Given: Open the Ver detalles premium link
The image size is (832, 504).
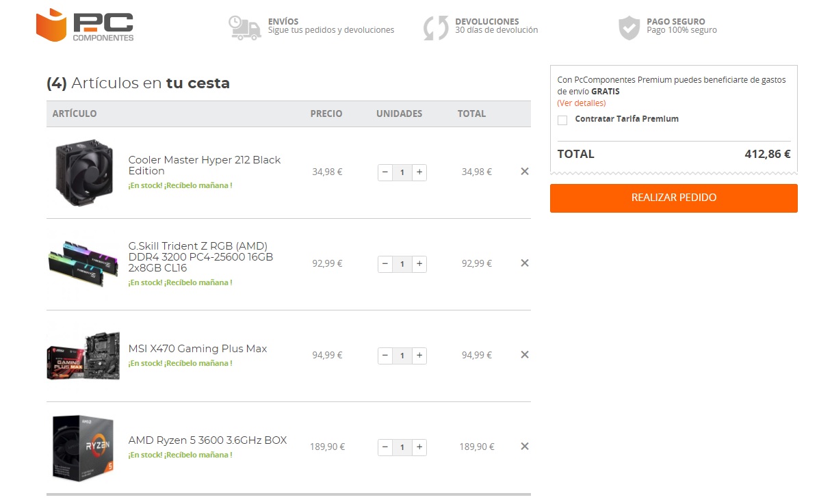Looking at the screenshot, I should [581, 103].
